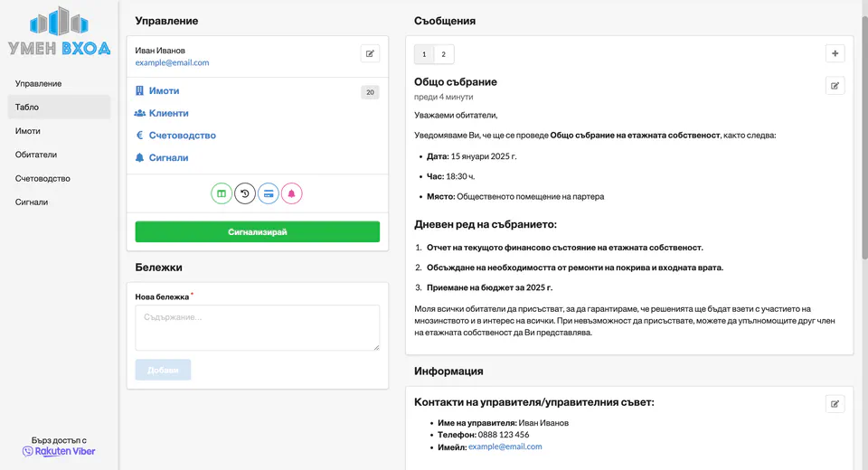The height and width of the screenshot is (470, 868).
Task: Click the edit icon next to Иван Иванов
Action: click(370, 54)
